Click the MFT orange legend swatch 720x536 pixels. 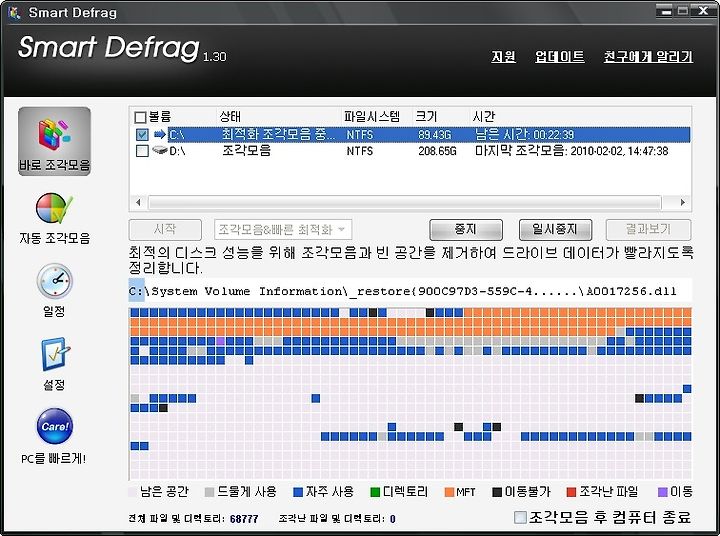click(450, 492)
